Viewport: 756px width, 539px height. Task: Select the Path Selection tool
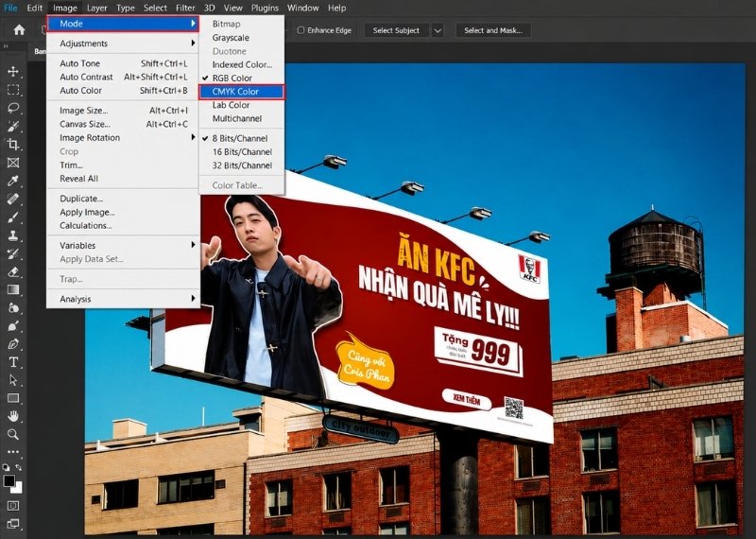13,380
